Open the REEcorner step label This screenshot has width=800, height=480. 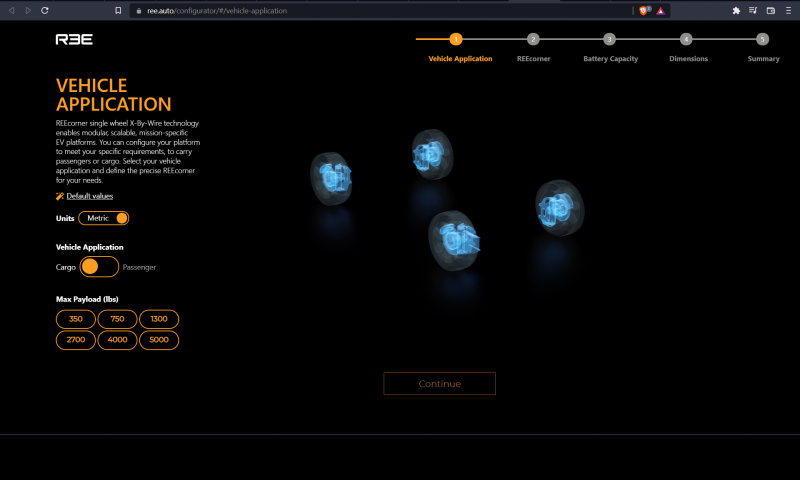533,59
